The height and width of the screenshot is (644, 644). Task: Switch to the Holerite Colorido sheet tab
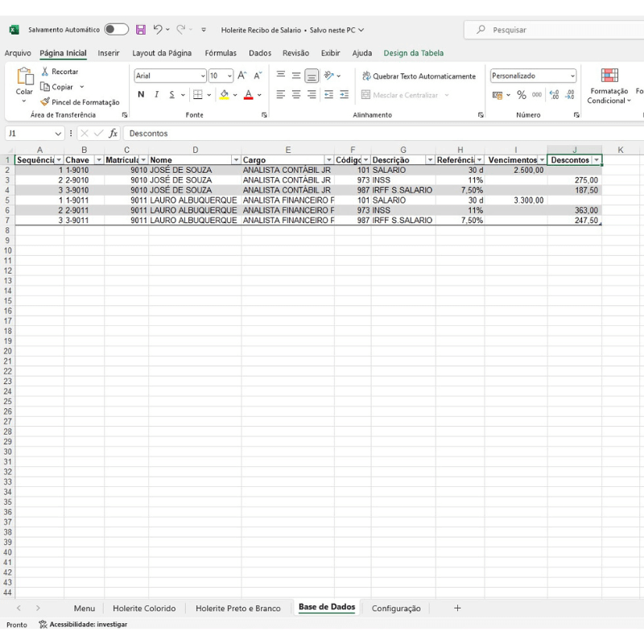(x=144, y=609)
